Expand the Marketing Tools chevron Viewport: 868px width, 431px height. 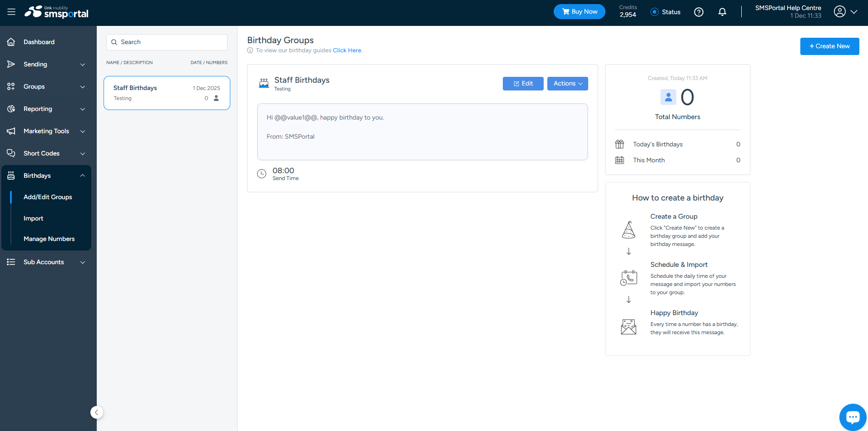(83, 131)
